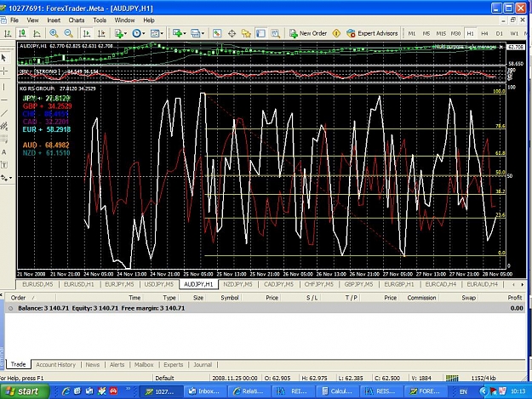
Task: Select the cursor arrow tool in left sidebar
Action: (x=4, y=58)
